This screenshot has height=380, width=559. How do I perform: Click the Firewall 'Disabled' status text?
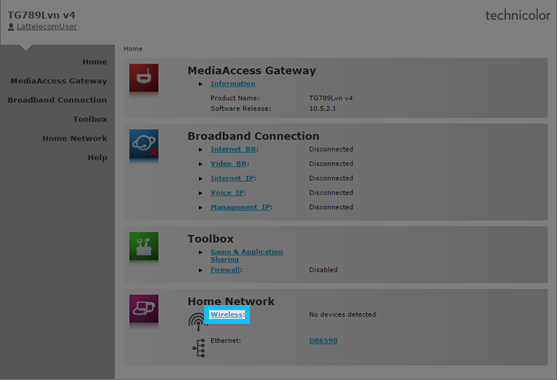pyautogui.click(x=323, y=270)
